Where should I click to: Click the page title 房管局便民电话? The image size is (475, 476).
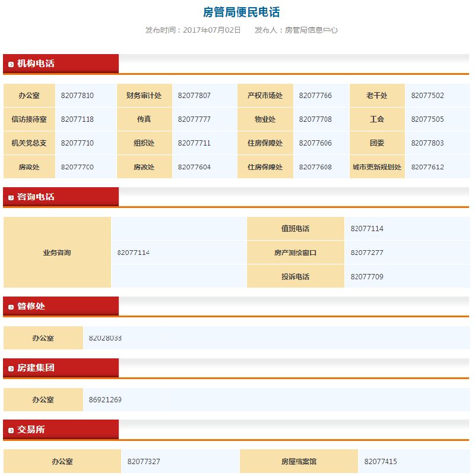point(241,12)
